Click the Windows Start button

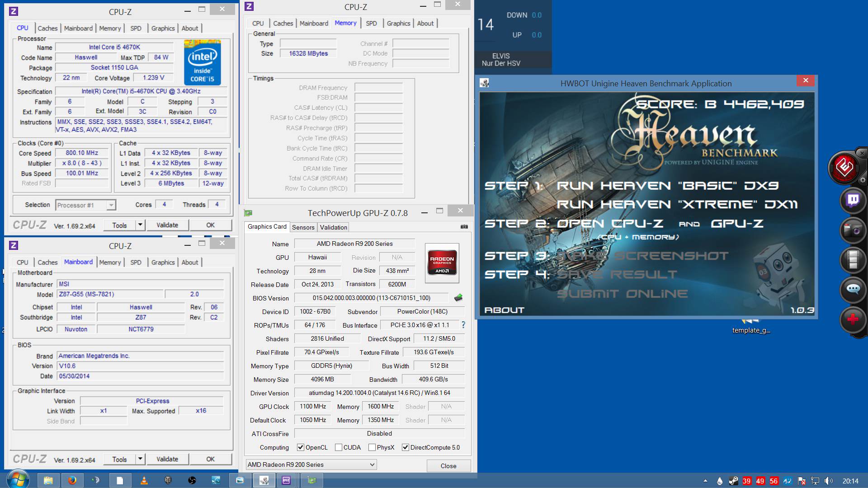tap(18, 480)
